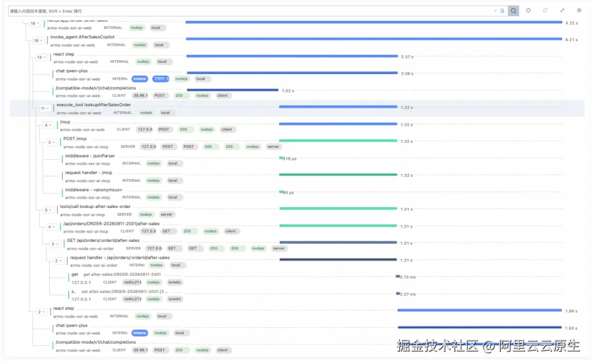Click the refresh icon in the toolbar
The image size is (591, 364).
click(546, 10)
